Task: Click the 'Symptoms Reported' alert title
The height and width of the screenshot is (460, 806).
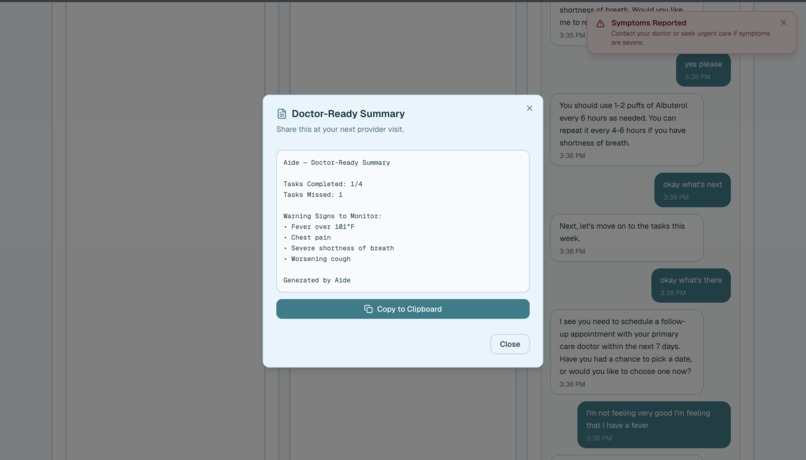Action: [648, 23]
